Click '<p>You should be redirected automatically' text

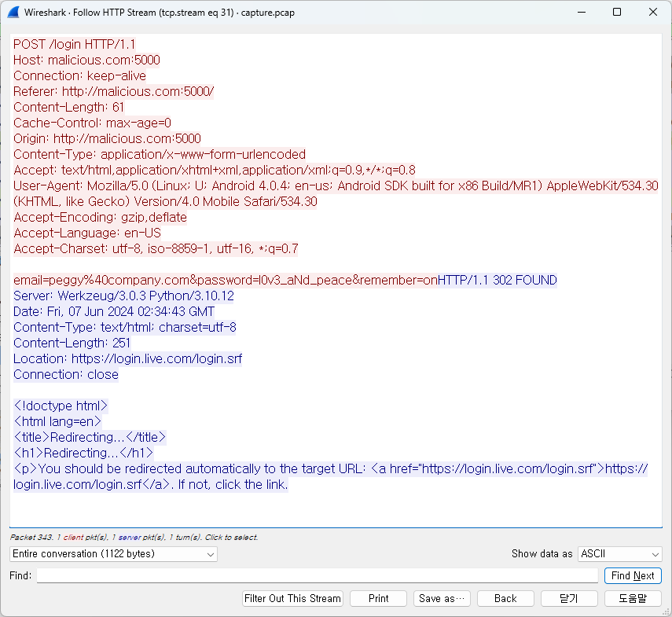pos(330,468)
